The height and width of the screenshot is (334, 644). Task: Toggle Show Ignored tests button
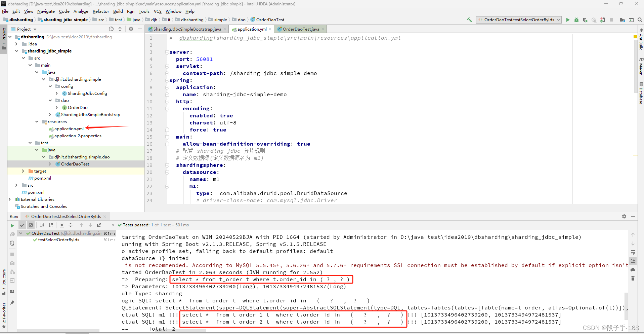pos(31,225)
